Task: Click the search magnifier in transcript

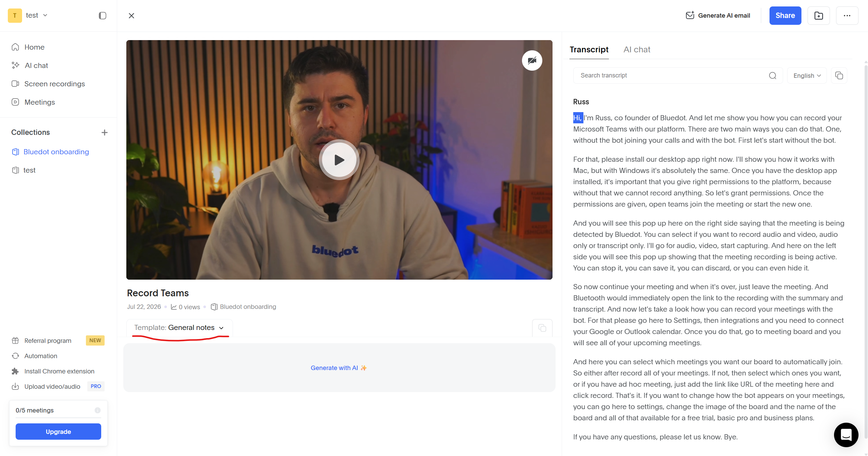Action: click(x=773, y=75)
